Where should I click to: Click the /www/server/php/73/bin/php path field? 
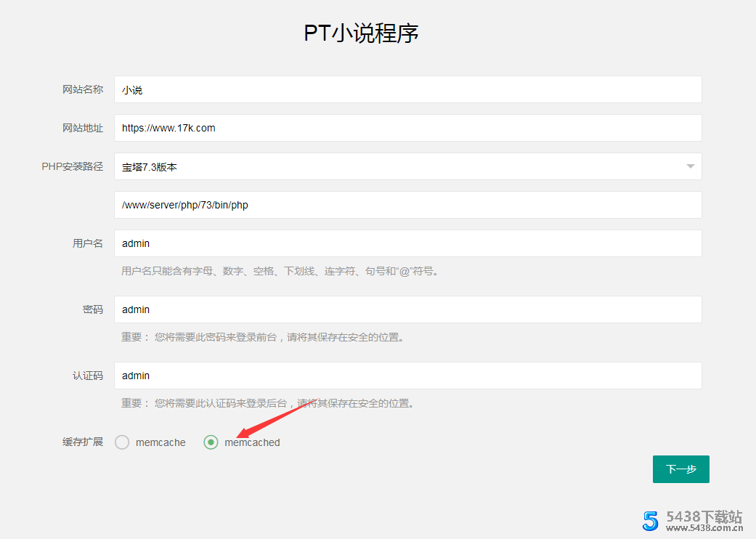click(x=407, y=205)
